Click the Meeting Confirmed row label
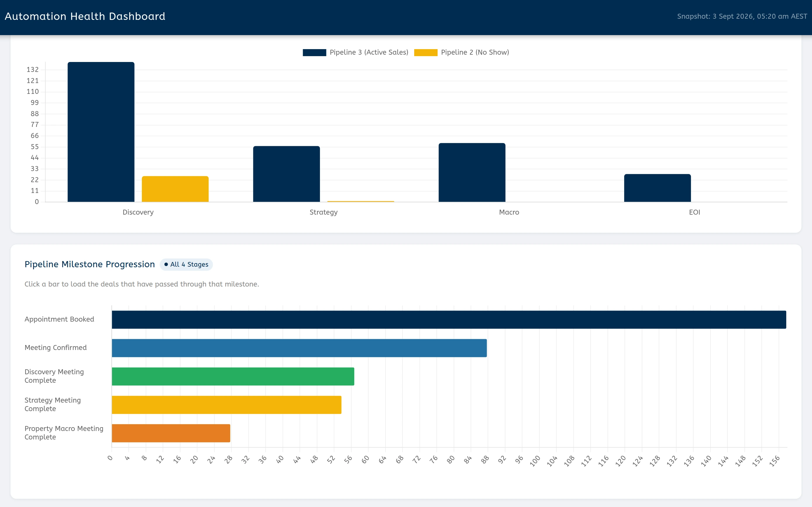Screen dimensions: 812x507 tap(56, 348)
